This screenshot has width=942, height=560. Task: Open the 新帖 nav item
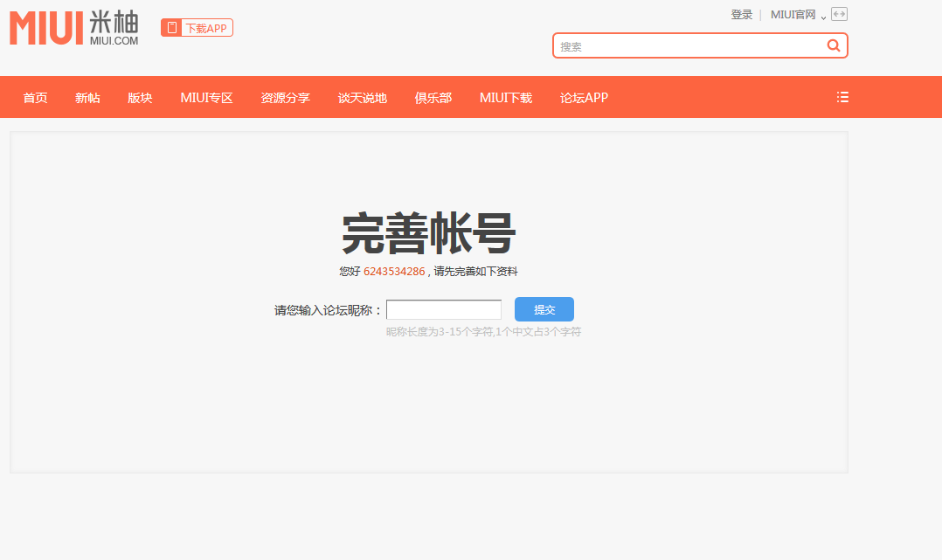pyautogui.click(x=87, y=98)
